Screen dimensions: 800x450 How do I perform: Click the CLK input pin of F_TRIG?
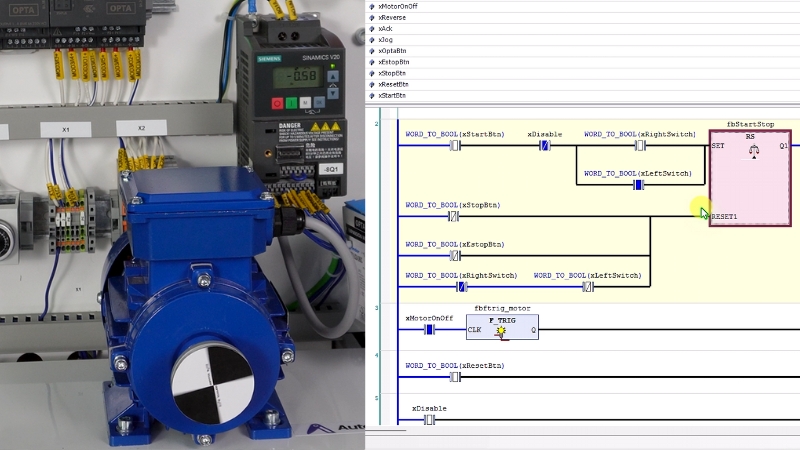[474, 330]
